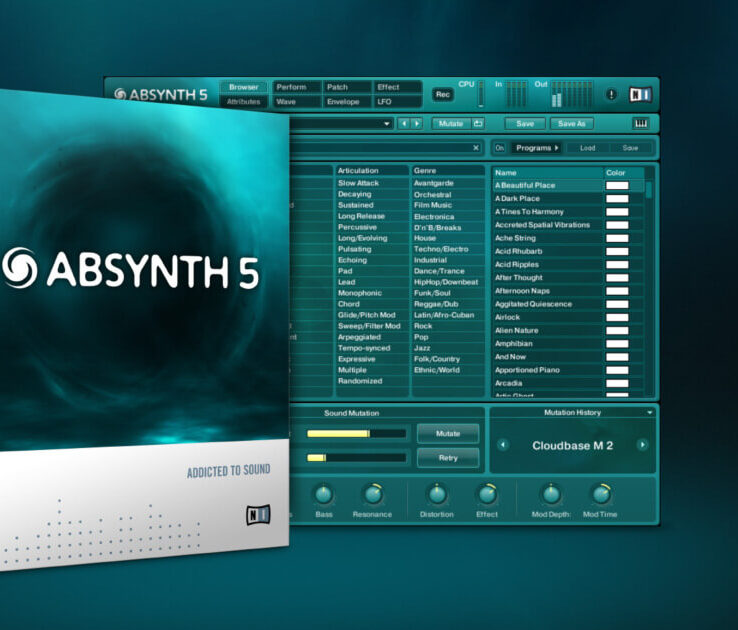Screen dimensions: 738x630
Task: Sort presets by Name column header
Action: (x=548, y=173)
